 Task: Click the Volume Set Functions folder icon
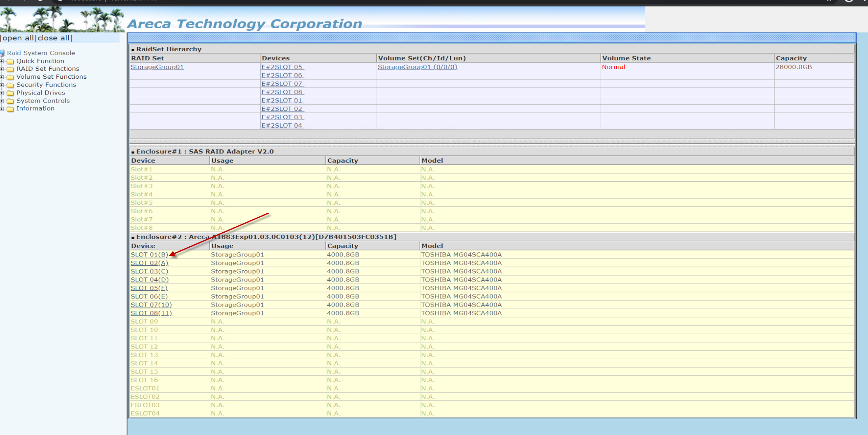point(11,77)
